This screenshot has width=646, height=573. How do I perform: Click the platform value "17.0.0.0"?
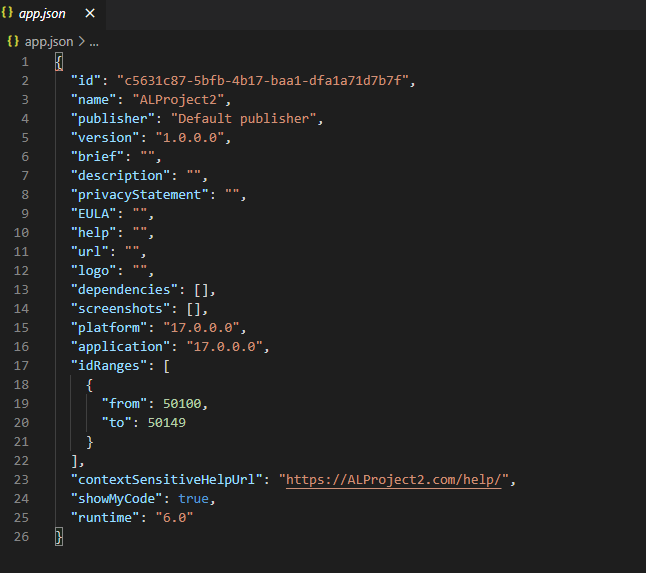pos(201,328)
